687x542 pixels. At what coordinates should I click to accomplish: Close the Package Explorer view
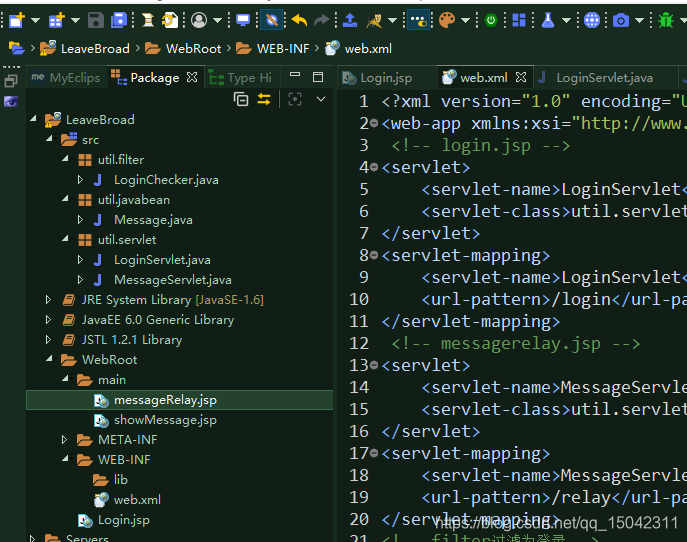point(192,77)
